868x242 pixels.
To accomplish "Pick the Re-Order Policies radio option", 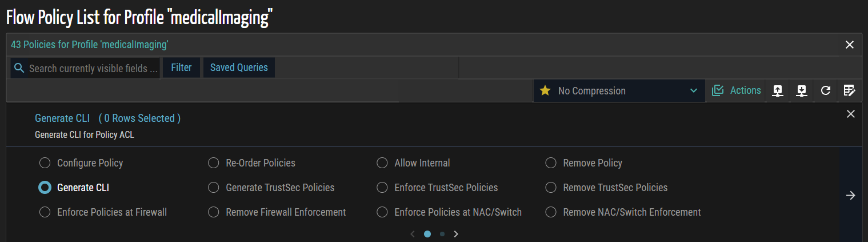I will pos(214,163).
